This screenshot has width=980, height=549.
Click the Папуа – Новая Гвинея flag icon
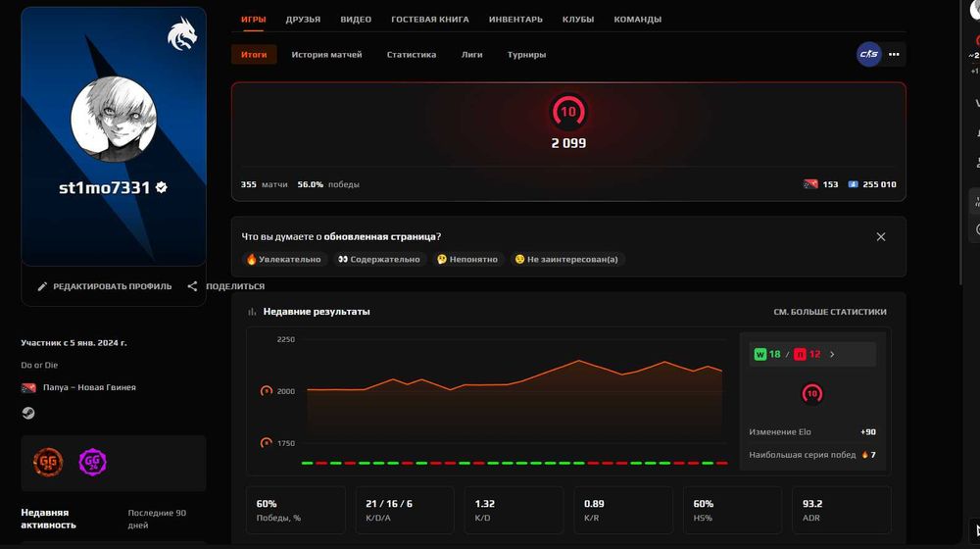[x=28, y=387]
